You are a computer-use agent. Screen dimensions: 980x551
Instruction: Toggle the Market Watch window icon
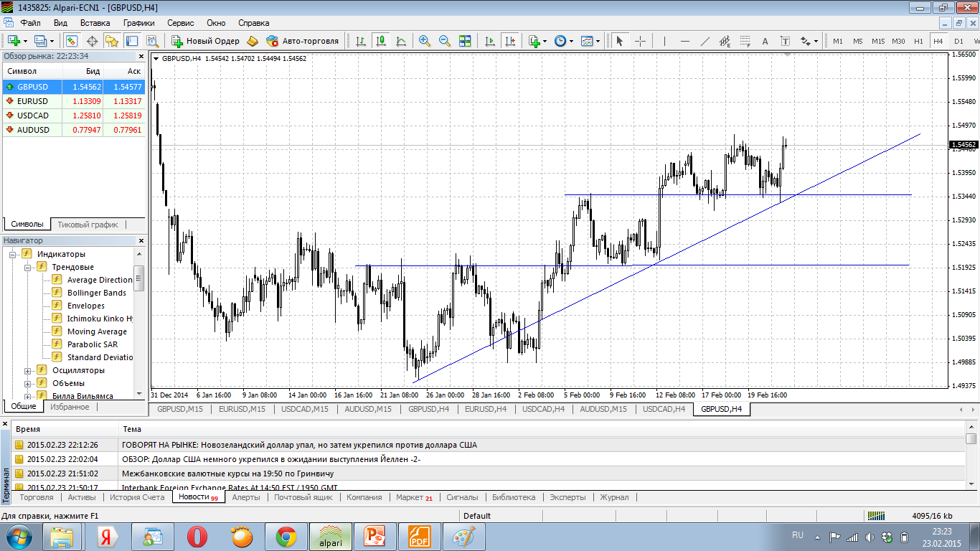(x=72, y=41)
